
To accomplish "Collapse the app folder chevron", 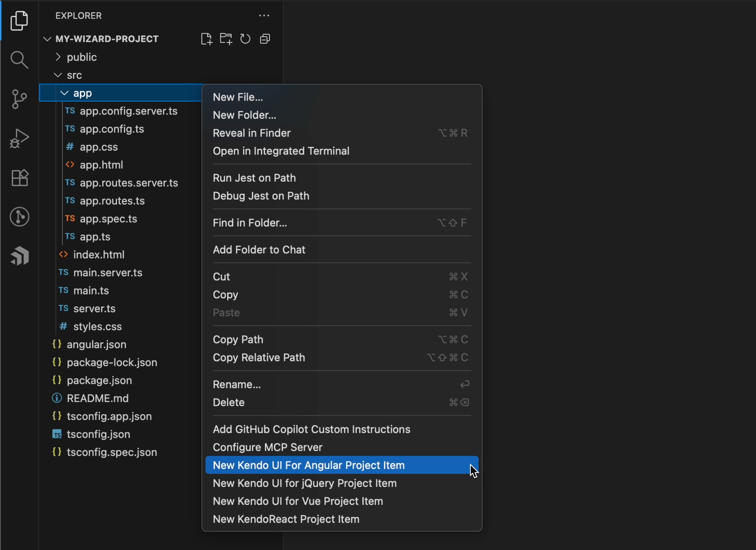I will coord(64,93).
